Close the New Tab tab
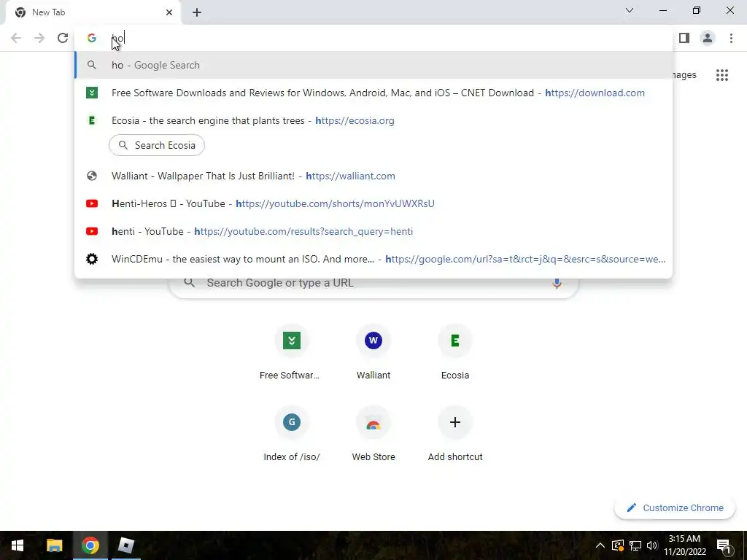Viewport: 747px width, 560px height. click(169, 12)
